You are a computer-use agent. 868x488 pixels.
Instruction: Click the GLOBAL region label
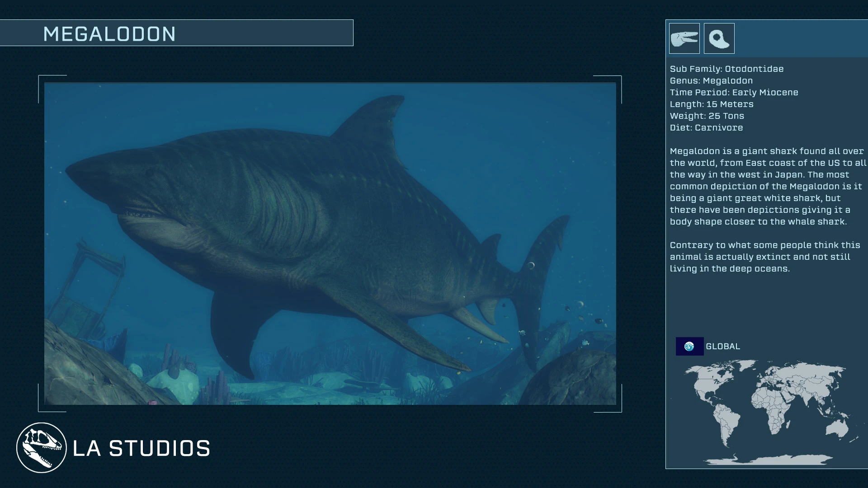pos(723,346)
